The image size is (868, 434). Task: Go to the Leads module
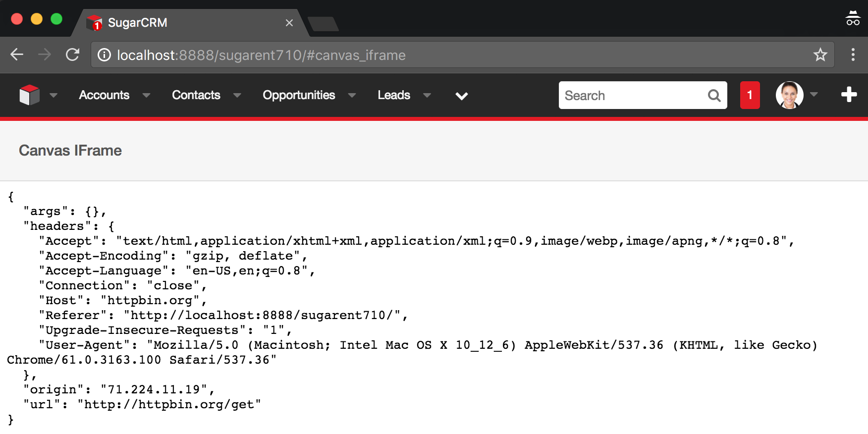394,95
